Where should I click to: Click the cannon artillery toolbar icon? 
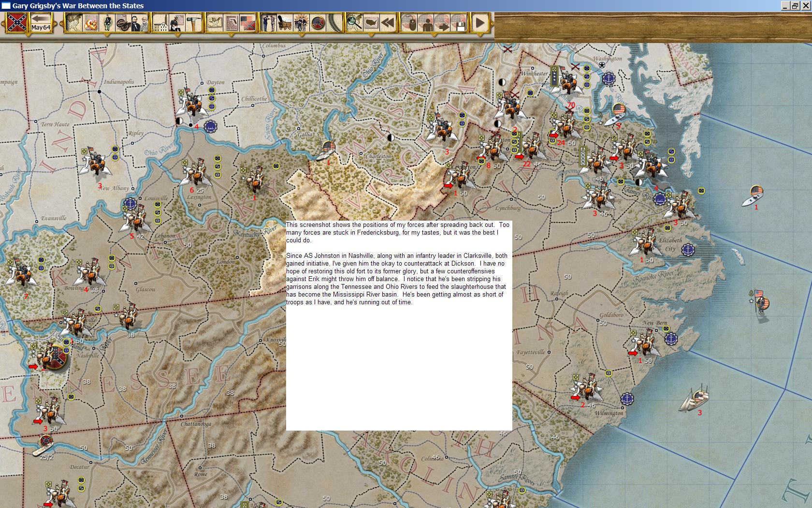pos(123,22)
